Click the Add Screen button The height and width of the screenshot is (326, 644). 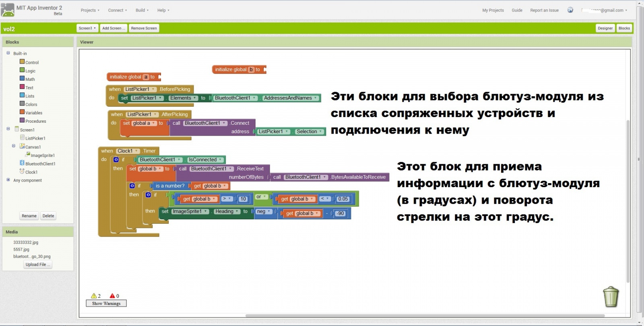114,28
